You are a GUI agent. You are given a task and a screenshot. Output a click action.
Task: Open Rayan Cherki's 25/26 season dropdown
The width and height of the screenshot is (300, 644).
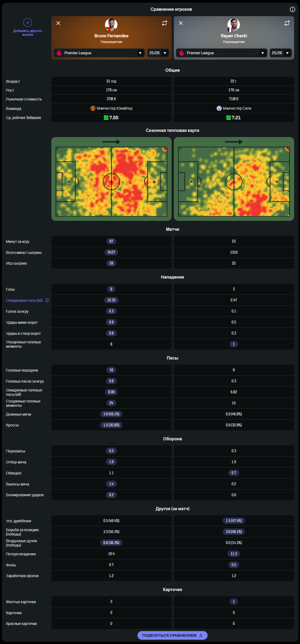281,53
